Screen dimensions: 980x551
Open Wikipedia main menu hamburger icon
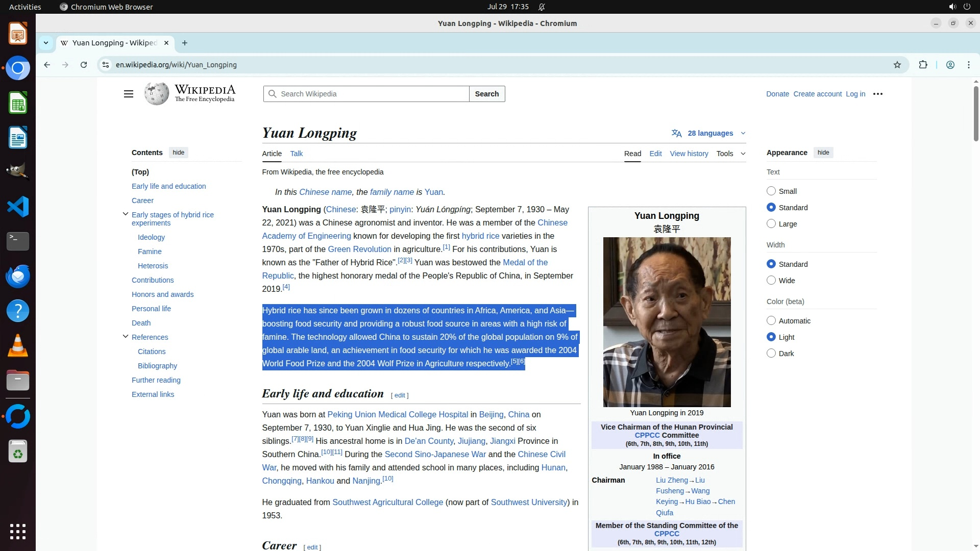click(x=129, y=94)
